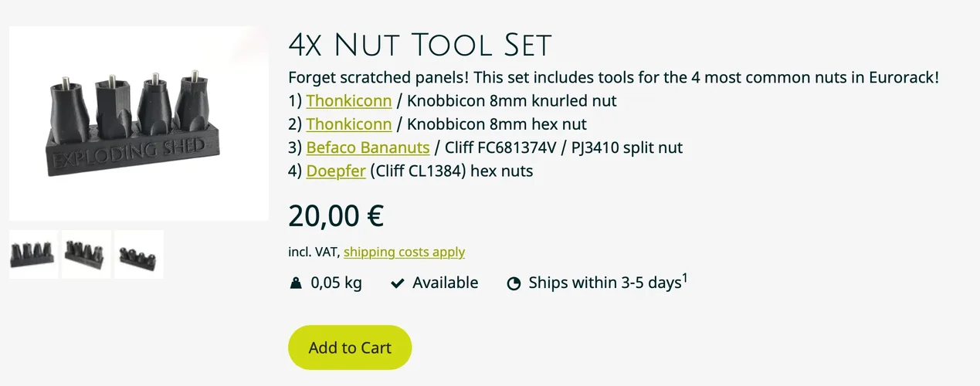Viewport: 980px width, 386px height.
Task: Open Thonkiconn link on knurled nut line
Action: click(x=349, y=101)
